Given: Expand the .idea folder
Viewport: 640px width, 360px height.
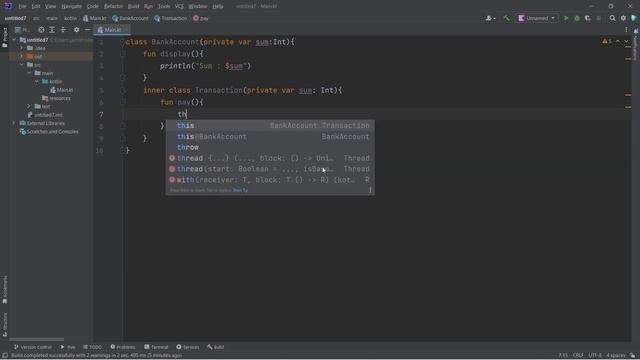Looking at the screenshot, I should pos(22,48).
